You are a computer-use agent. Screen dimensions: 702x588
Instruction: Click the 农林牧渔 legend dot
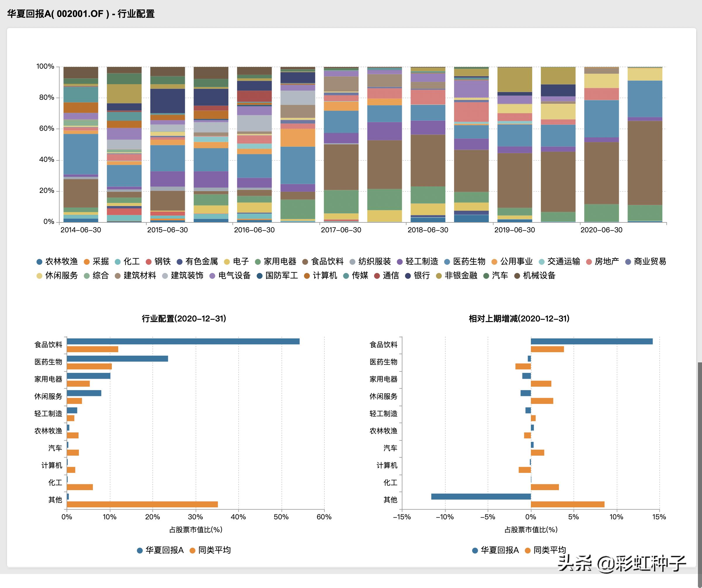tap(39, 262)
